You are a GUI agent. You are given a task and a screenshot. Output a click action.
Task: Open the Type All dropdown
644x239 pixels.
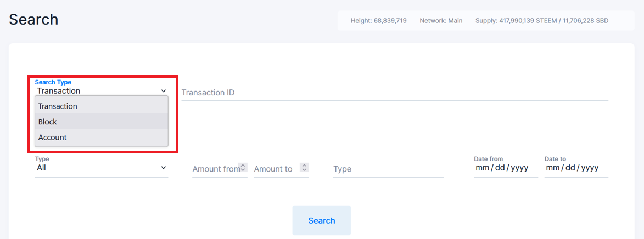[102, 168]
